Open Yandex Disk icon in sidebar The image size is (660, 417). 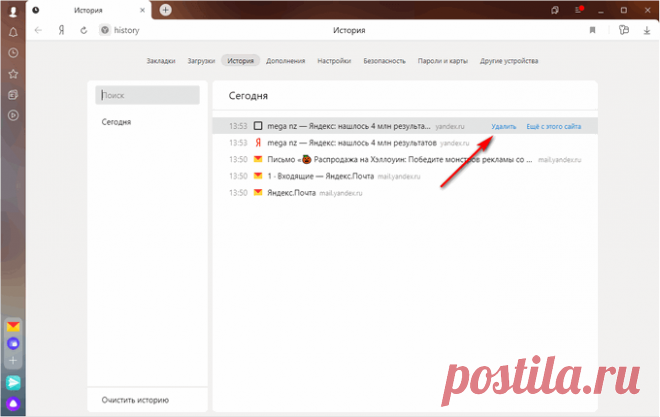tap(13, 344)
